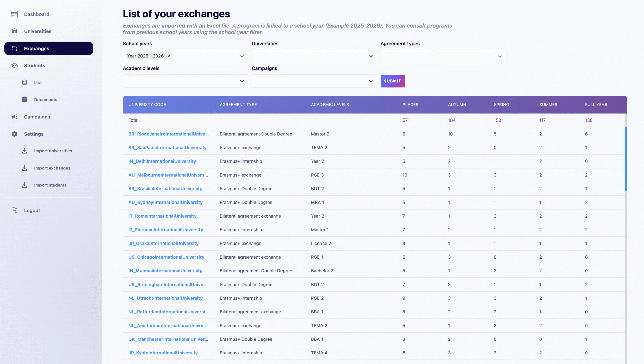Image resolution: width=644 pixels, height=364 pixels.
Task: Click the Universities building icon
Action: [14, 31]
